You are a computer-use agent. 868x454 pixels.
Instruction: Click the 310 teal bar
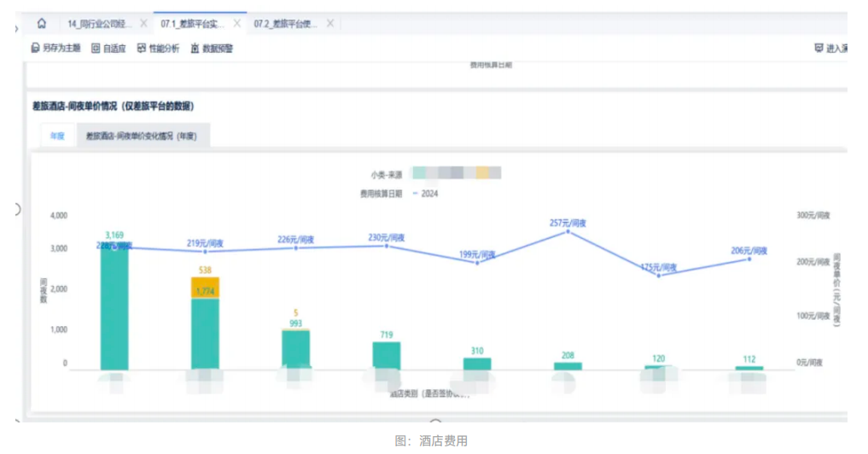pyautogui.click(x=477, y=364)
